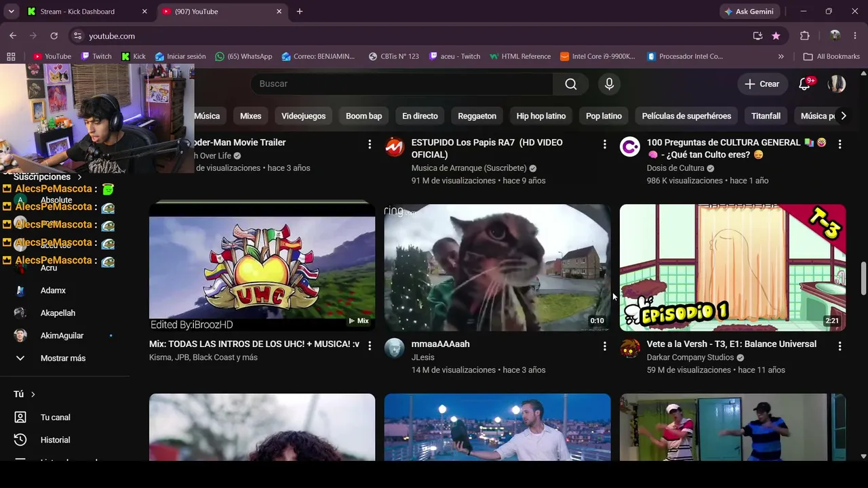Play the UHC intros mix thumbnail
The image size is (868, 488).
262,268
